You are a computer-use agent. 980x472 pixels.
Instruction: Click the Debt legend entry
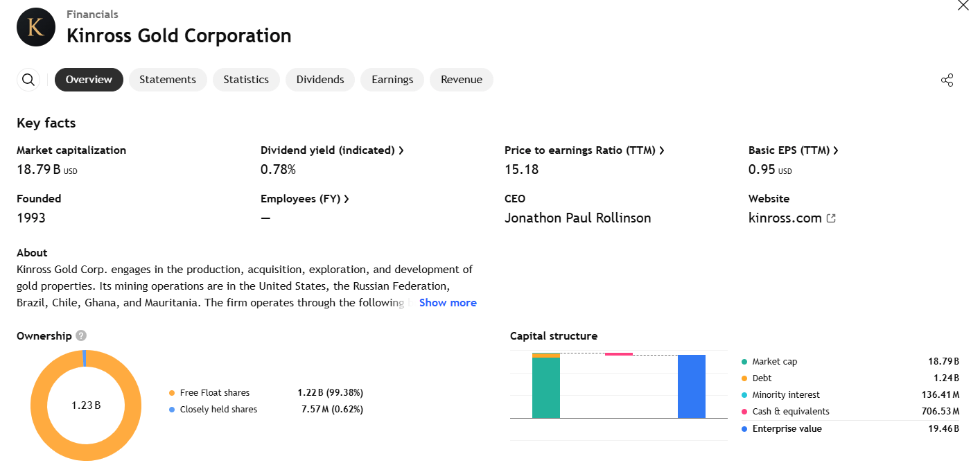756,378
